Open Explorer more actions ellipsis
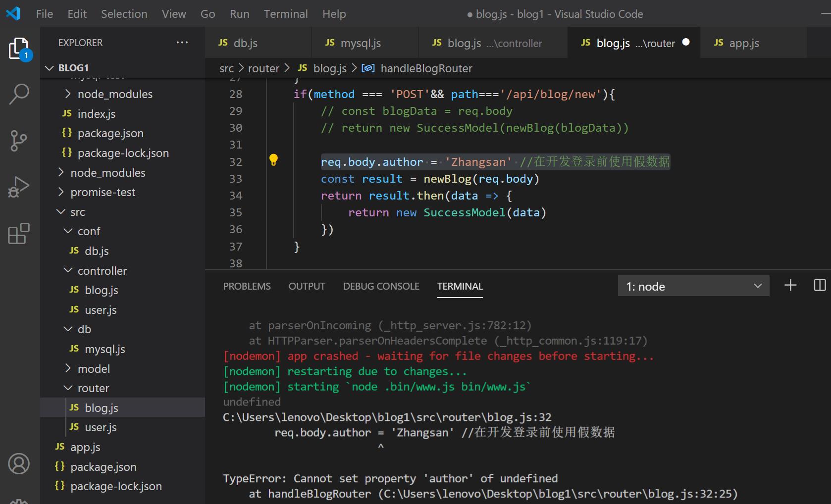Screen dimensions: 831x504 coord(182,43)
